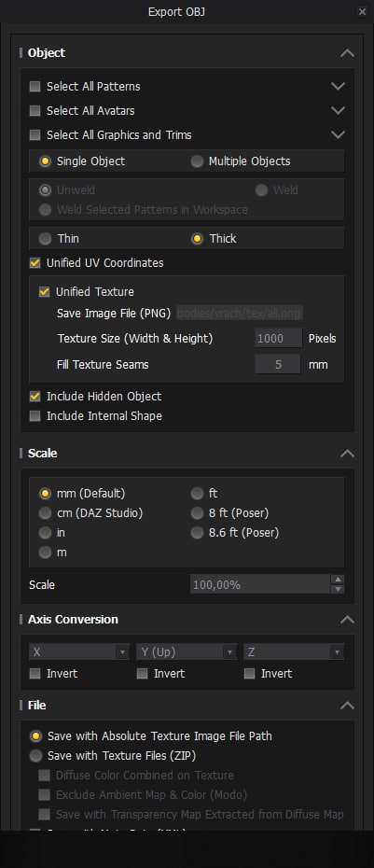Choose the Multiple Objects radio option

[197, 161]
